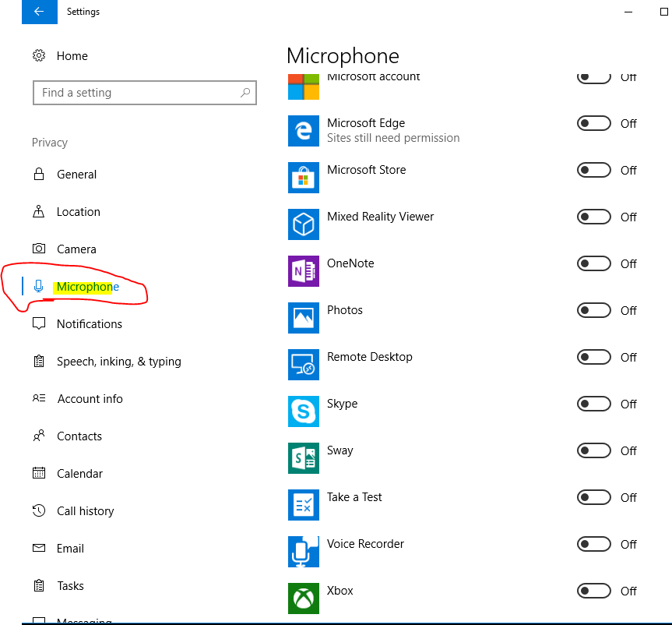The height and width of the screenshot is (625, 672).
Task: Toggle Remote Desktop microphone access
Action: pos(593,358)
